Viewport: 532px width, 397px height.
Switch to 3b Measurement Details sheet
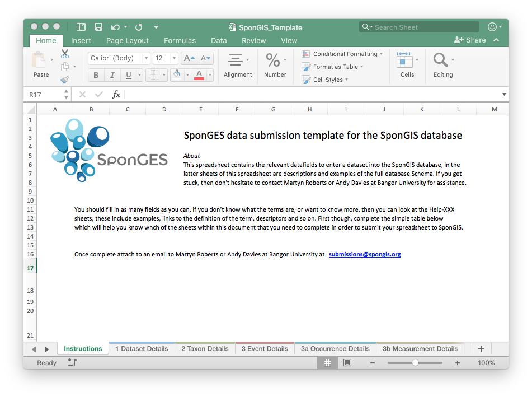(420, 349)
